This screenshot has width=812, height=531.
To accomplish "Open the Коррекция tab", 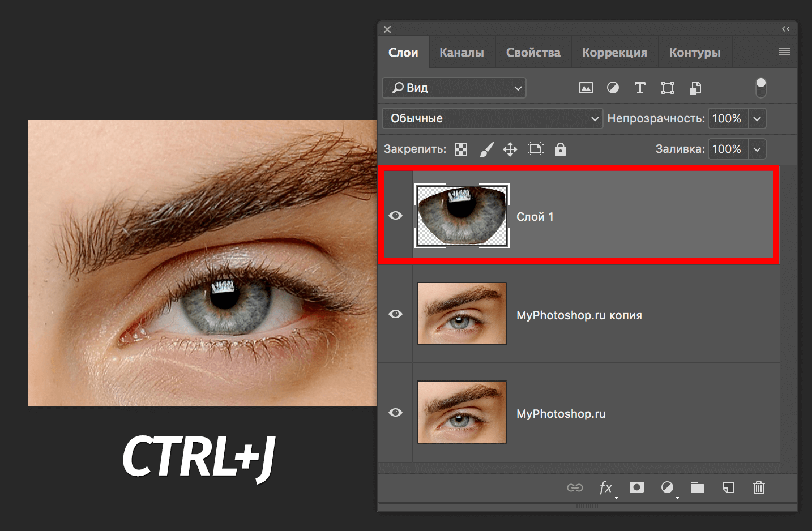I will click(x=614, y=52).
